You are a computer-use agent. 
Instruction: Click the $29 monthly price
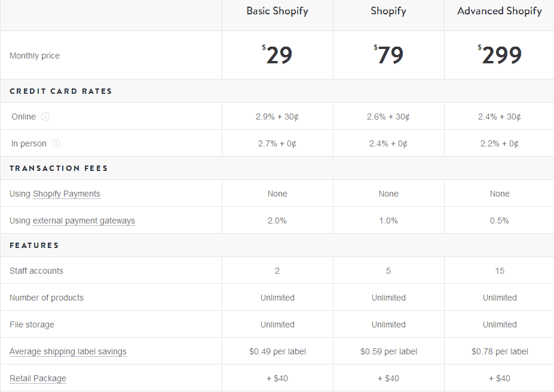(277, 55)
